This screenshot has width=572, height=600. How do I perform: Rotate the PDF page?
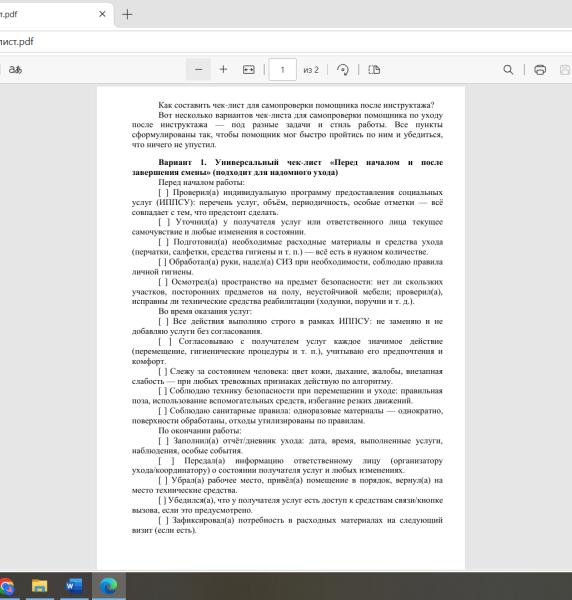[343, 70]
